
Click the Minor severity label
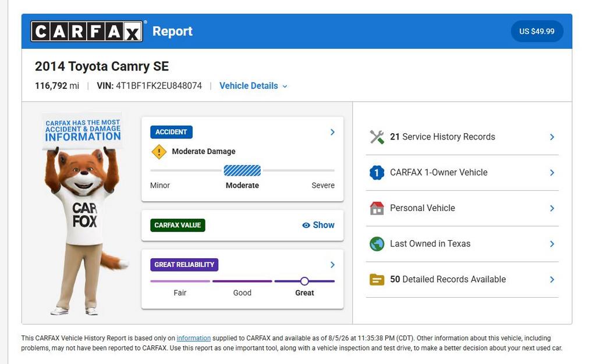[160, 185]
